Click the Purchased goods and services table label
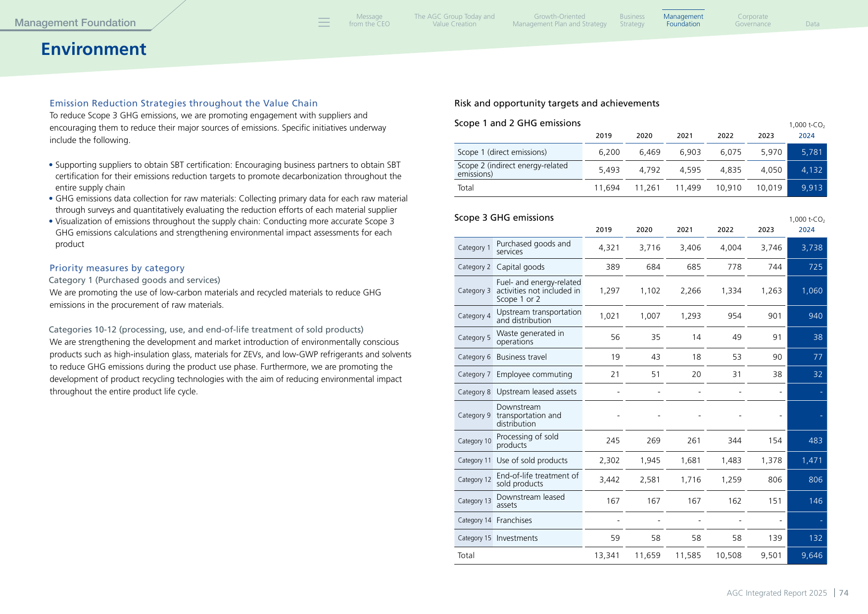Screen dimensions: 868x614 coord(533,247)
